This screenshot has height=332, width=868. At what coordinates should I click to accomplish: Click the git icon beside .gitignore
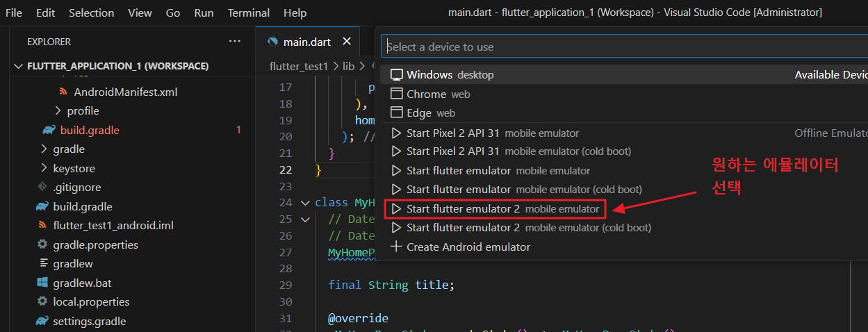click(42, 188)
